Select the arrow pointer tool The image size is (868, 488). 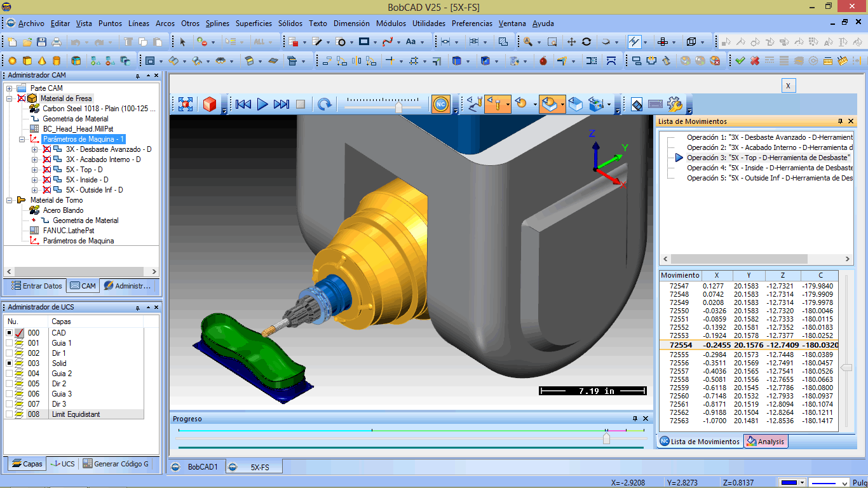click(x=182, y=42)
